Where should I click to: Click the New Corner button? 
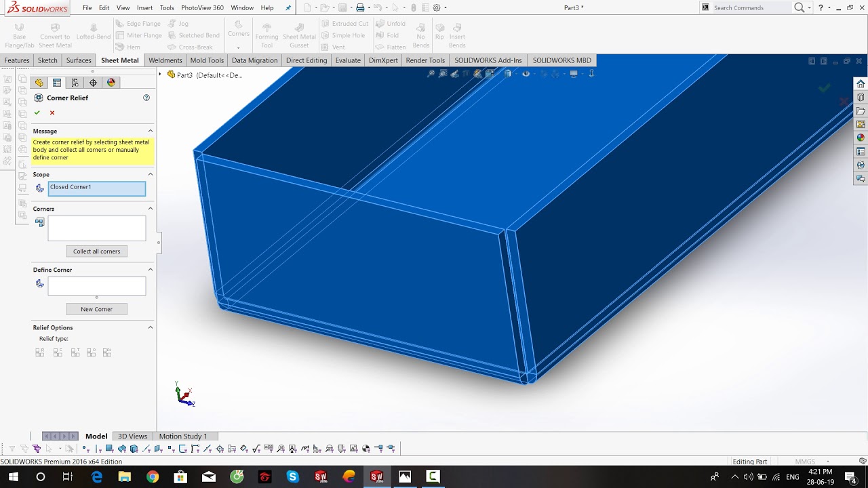[x=96, y=309]
